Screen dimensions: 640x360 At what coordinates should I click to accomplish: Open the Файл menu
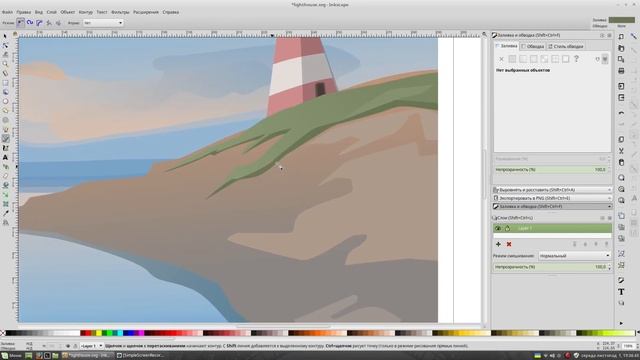point(7,12)
